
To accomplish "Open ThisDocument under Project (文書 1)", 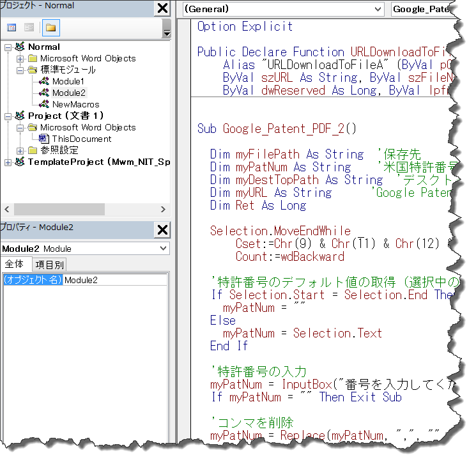I will pos(81,139).
